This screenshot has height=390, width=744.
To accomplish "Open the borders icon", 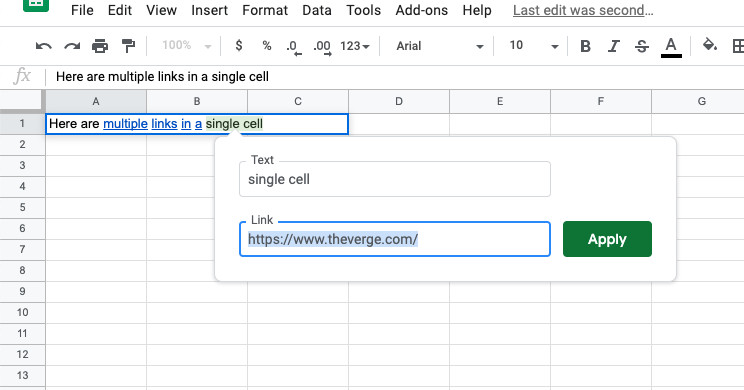I will [738, 46].
